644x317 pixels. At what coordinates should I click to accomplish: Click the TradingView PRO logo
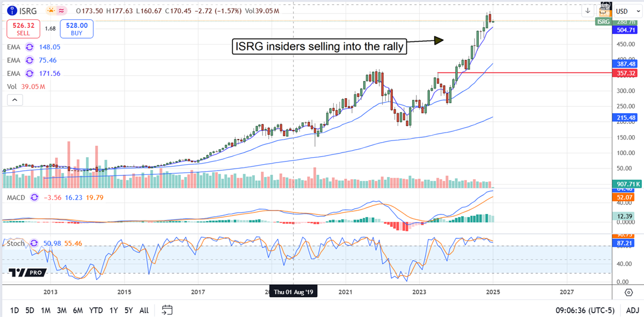click(25, 272)
